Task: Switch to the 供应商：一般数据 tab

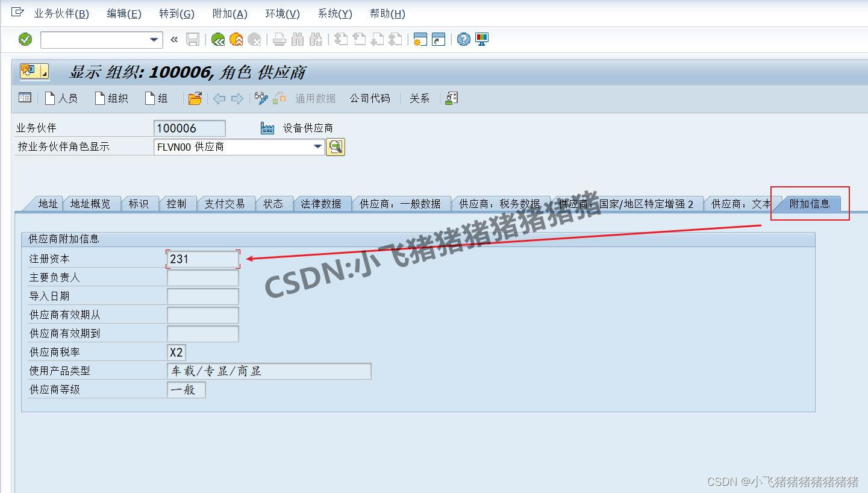Action: (400, 204)
